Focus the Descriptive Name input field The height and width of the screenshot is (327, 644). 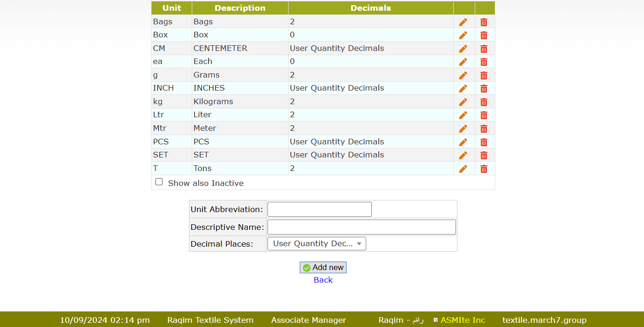coord(362,227)
